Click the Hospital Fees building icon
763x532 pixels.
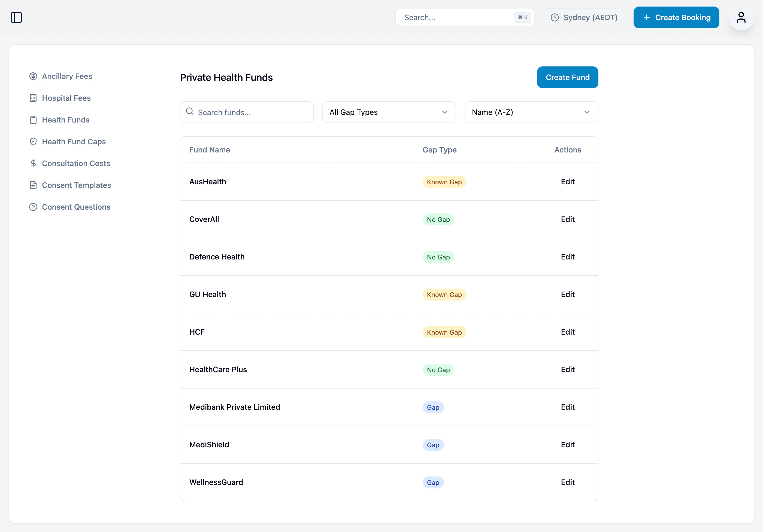pos(33,98)
